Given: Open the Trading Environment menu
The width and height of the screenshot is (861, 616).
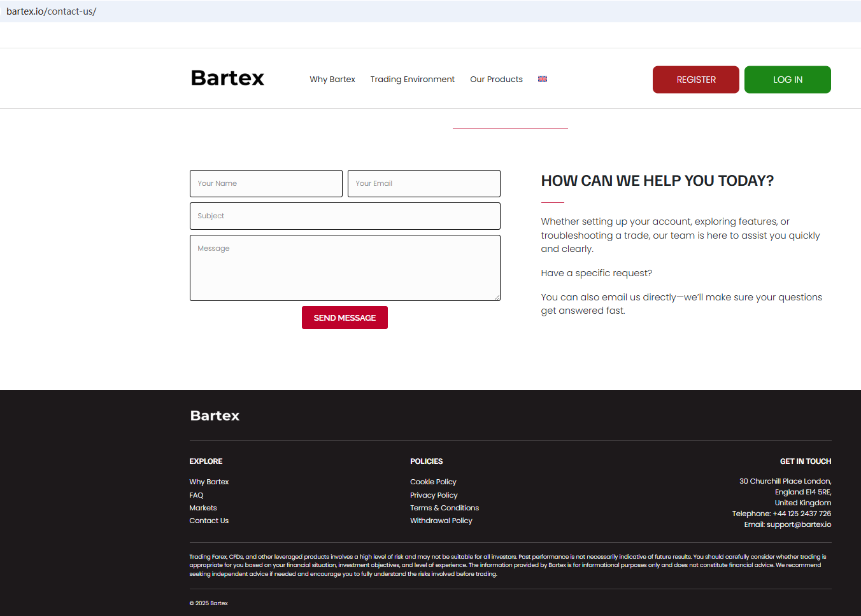Looking at the screenshot, I should tap(413, 80).
